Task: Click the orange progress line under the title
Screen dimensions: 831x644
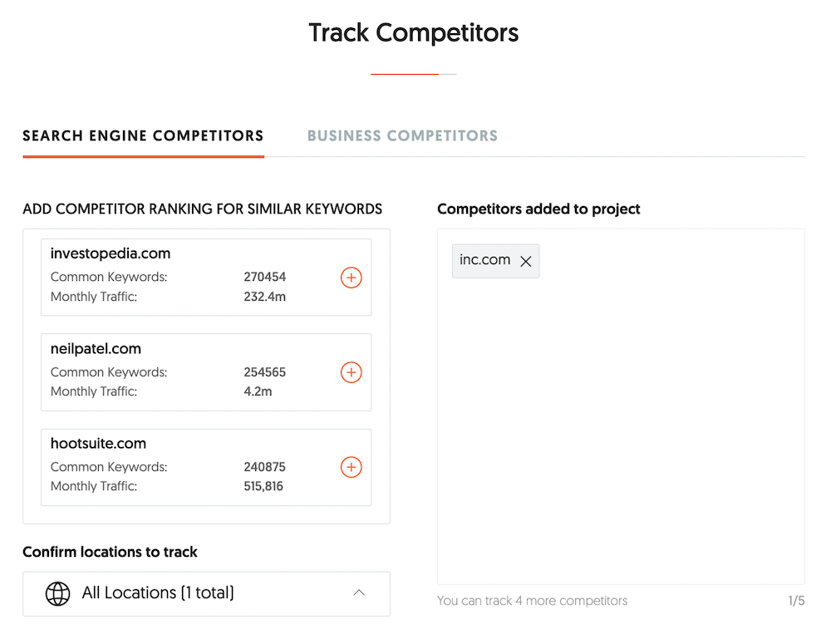Action: point(403,74)
